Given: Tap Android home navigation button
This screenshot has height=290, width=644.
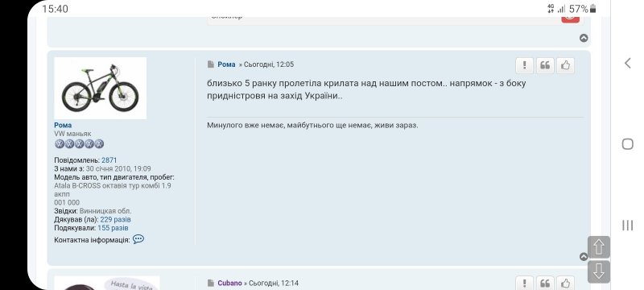Looking at the screenshot, I should pyautogui.click(x=628, y=143).
